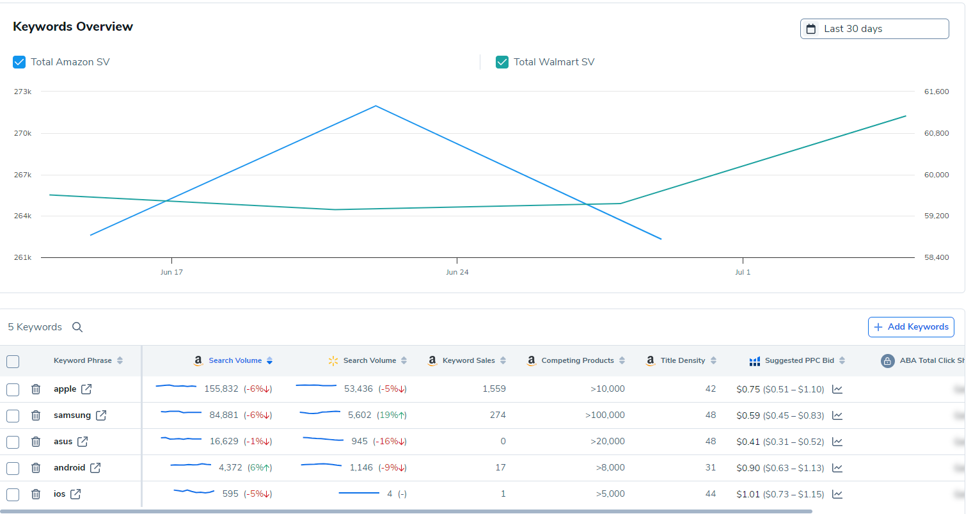Click the android keyword phrase
The height and width of the screenshot is (514, 980).
click(x=70, y=468)
